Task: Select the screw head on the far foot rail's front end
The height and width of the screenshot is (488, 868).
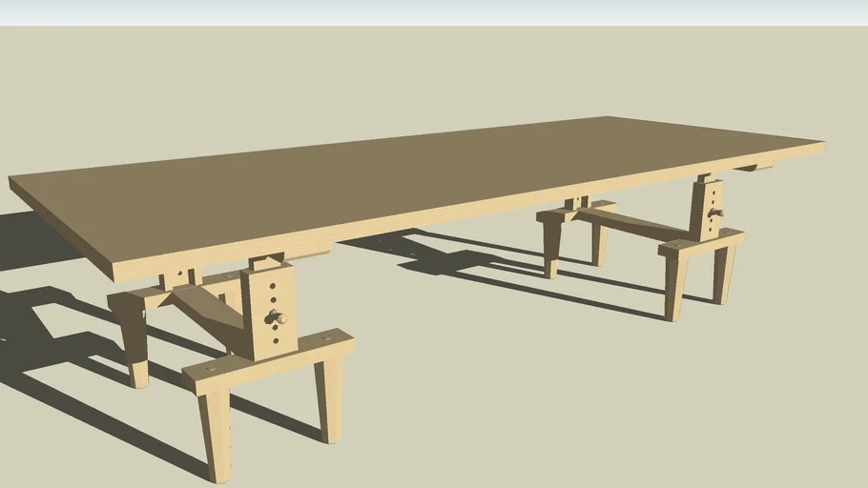Action: (x=678, y=246)
